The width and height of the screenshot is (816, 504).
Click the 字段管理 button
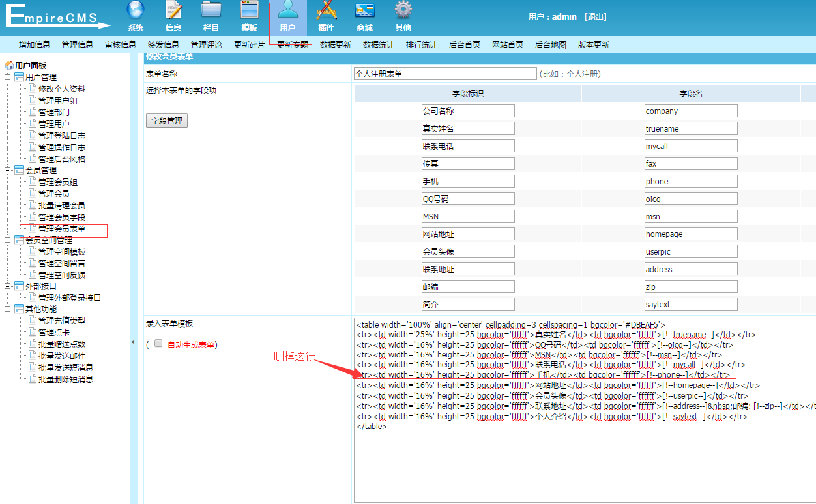click(166, 120)
